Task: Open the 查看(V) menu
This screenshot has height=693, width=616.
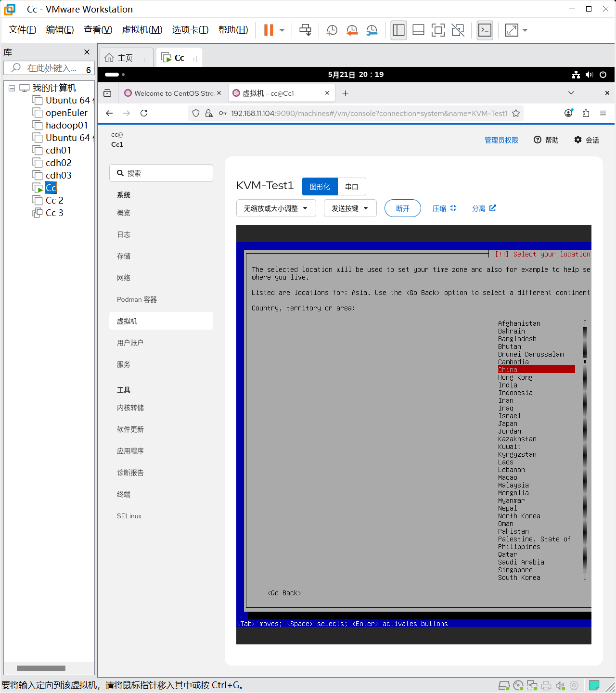Action: (98, 30)
